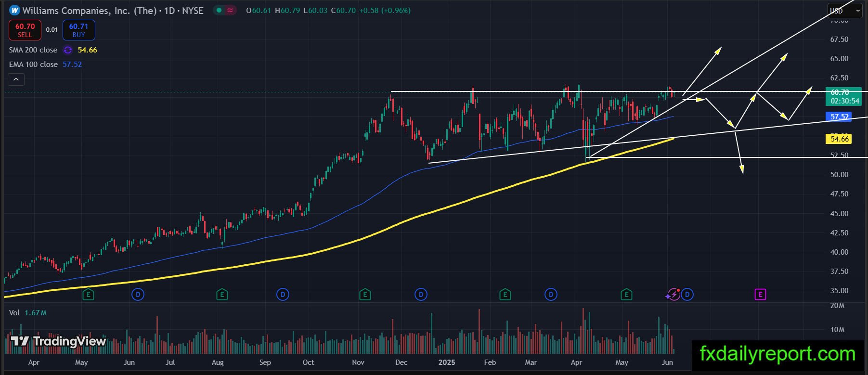Click the magenta upcoming earnings E marker

tap(760, 294)
